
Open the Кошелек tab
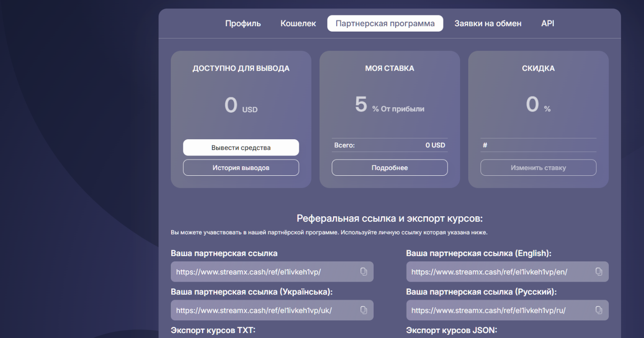point(298,23)
